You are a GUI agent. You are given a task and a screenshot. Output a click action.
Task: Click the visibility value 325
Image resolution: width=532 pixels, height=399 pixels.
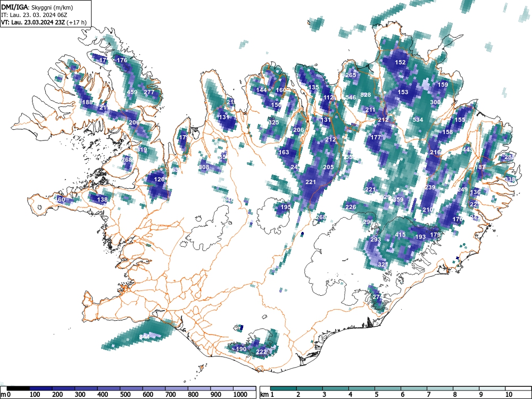273,122
